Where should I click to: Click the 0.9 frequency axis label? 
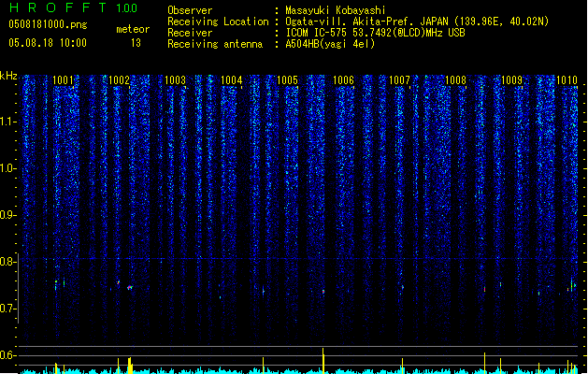click(x=8, y=215)
